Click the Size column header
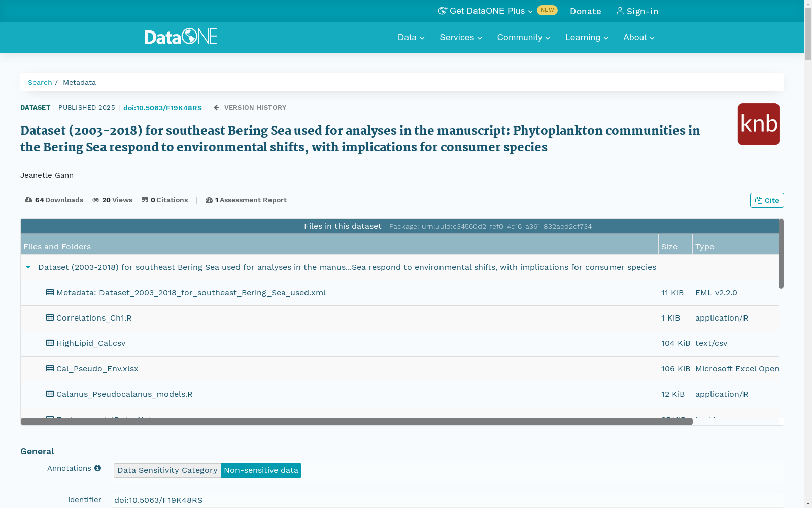 (675, 244)
